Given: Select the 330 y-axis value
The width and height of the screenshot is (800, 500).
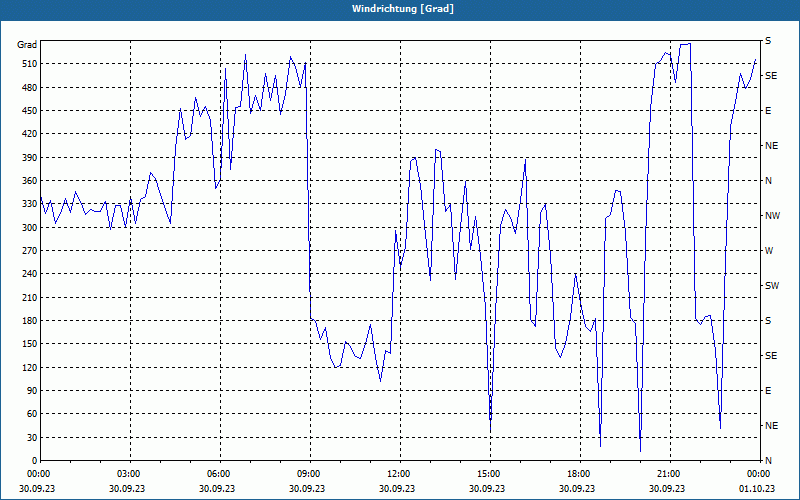Looking at the screenshot, I should tap(28, 204).
